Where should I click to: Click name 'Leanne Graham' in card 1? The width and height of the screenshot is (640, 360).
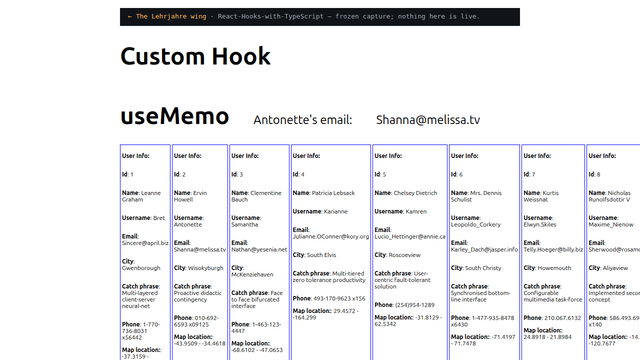point(141,196)
